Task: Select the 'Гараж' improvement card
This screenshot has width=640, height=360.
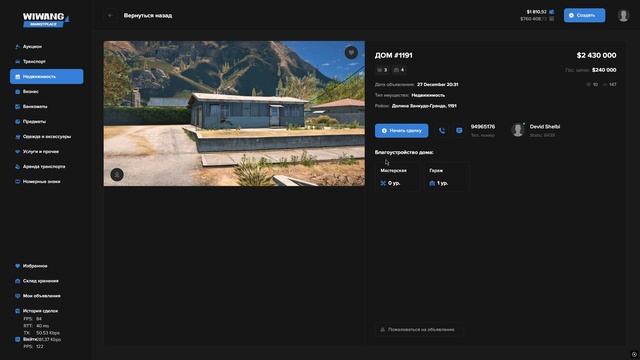Action: coord(446,177)
